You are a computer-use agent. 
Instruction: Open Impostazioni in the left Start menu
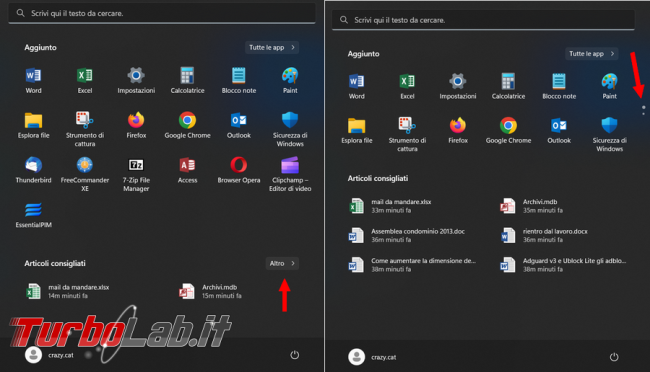[136, 80]
